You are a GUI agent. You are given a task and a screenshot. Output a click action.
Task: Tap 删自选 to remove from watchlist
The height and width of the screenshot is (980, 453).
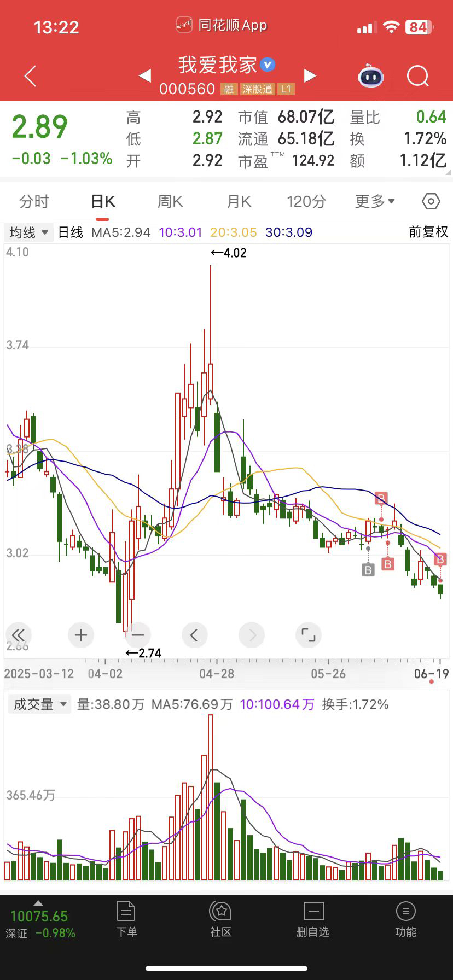pos(313,920)
